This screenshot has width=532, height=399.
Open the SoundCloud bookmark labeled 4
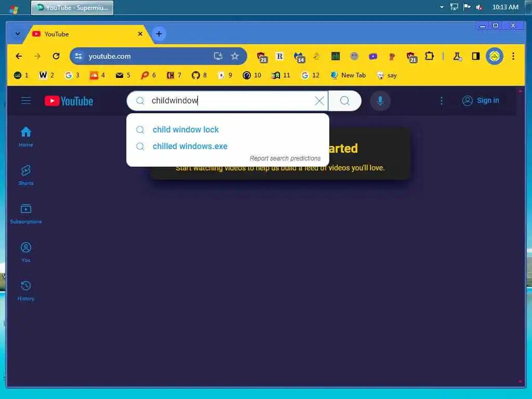point(97,75)
